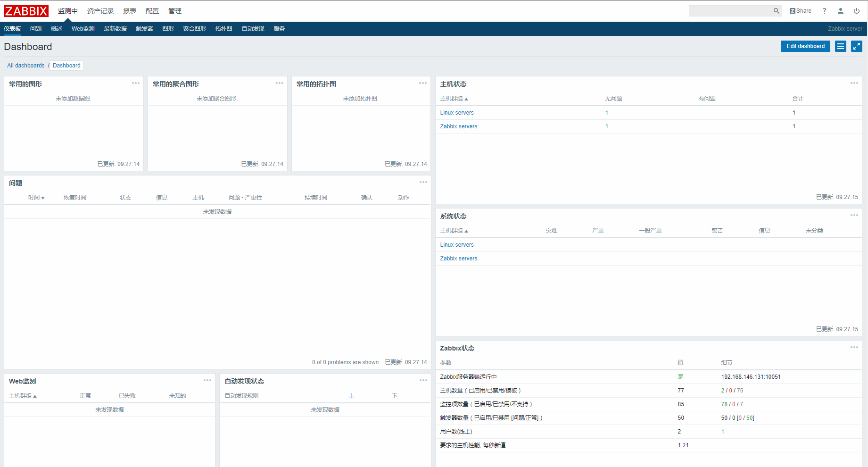Switch to 自动发现 submenu tab
This screenshot has height=467, width=868.
(x=253, y=29)
